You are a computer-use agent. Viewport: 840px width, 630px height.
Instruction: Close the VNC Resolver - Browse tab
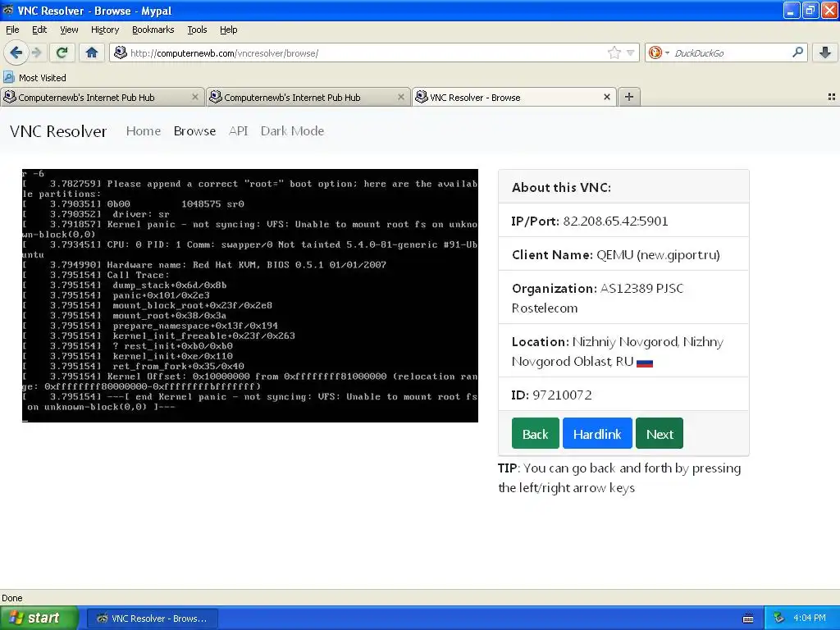[x=607, y=97]
